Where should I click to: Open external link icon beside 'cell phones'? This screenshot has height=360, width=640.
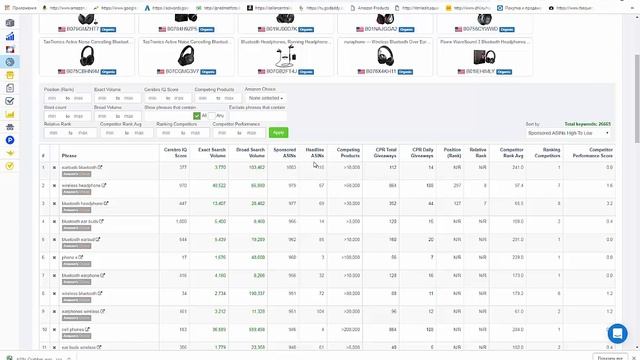87,329
